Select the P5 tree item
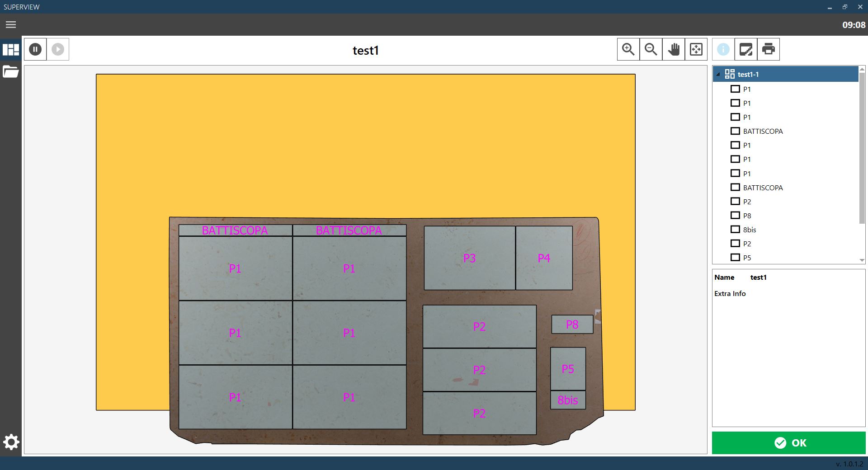 pyautogui.click(x=747, y=258)
